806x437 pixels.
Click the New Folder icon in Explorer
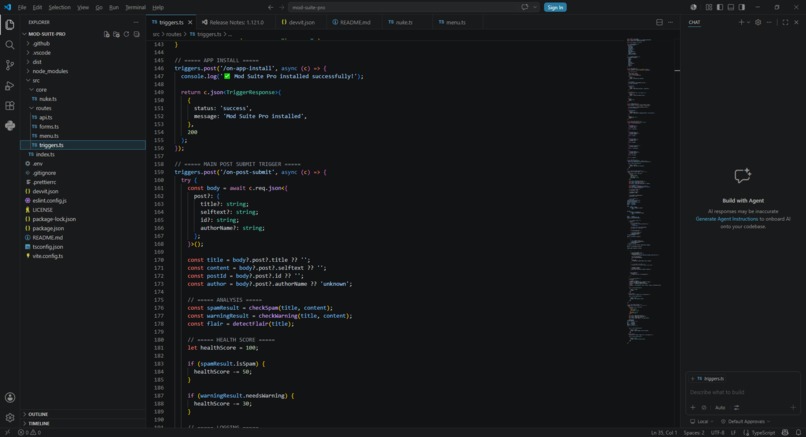pyautogui.click(x=116, y=34)
